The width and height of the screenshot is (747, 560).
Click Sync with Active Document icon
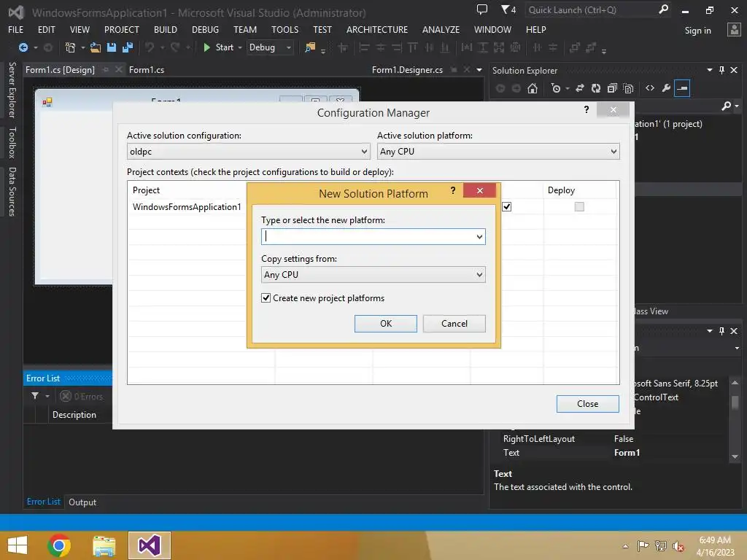point(580,88)
